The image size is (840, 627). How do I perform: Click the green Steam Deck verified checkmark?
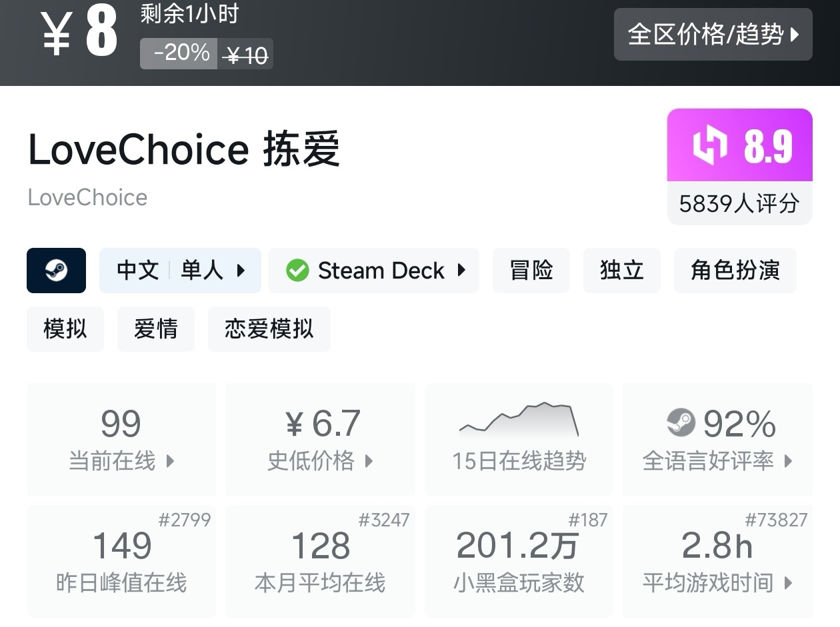click(x=297, y=271)
